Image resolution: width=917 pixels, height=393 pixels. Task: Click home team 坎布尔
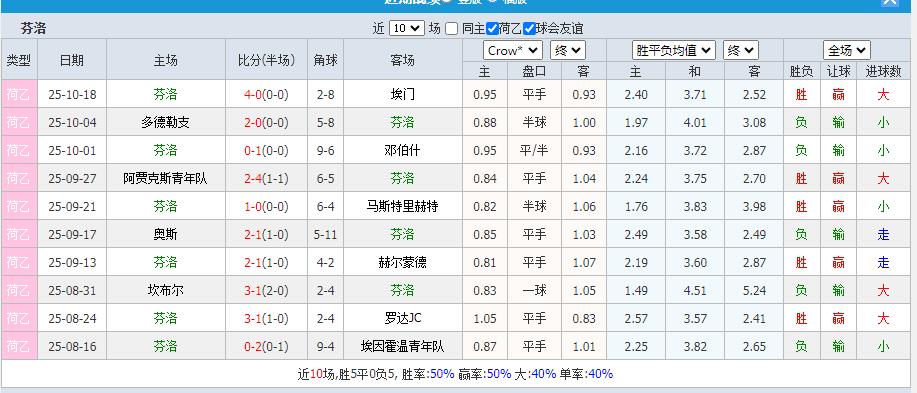[x=166, y=291]
